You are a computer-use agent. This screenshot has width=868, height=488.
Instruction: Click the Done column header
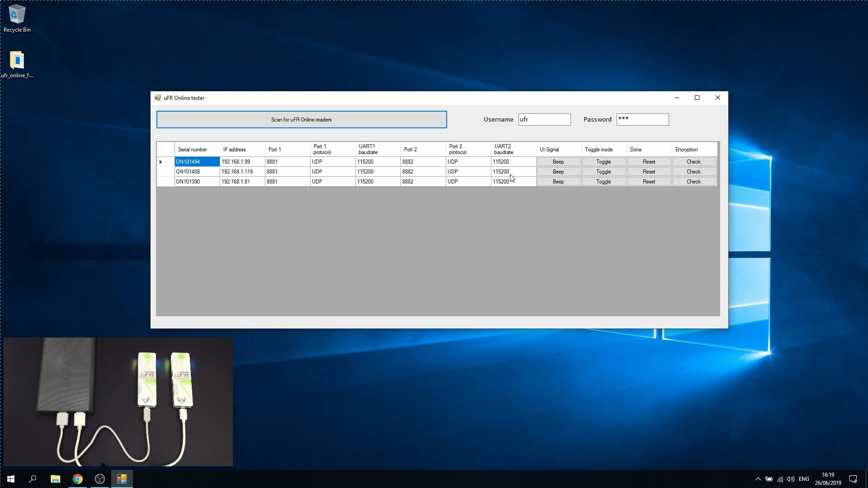pyautogui.click(x=649, y=150)
